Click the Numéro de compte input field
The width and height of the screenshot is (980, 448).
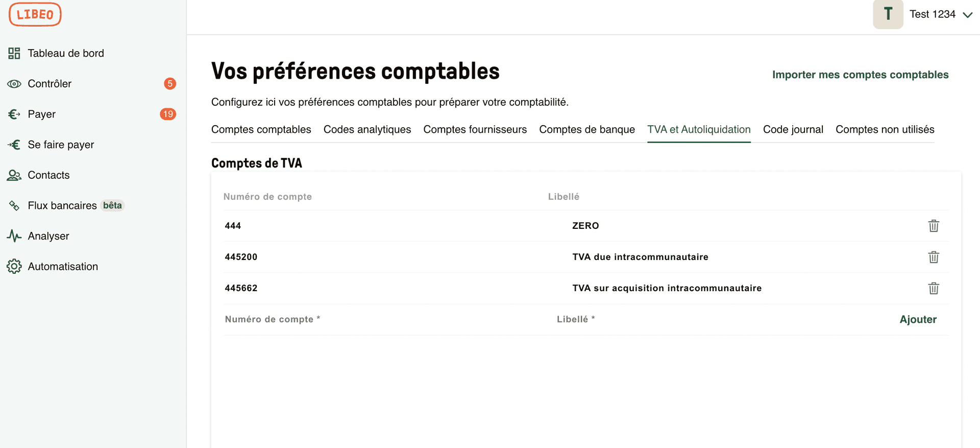click(306, 319)
